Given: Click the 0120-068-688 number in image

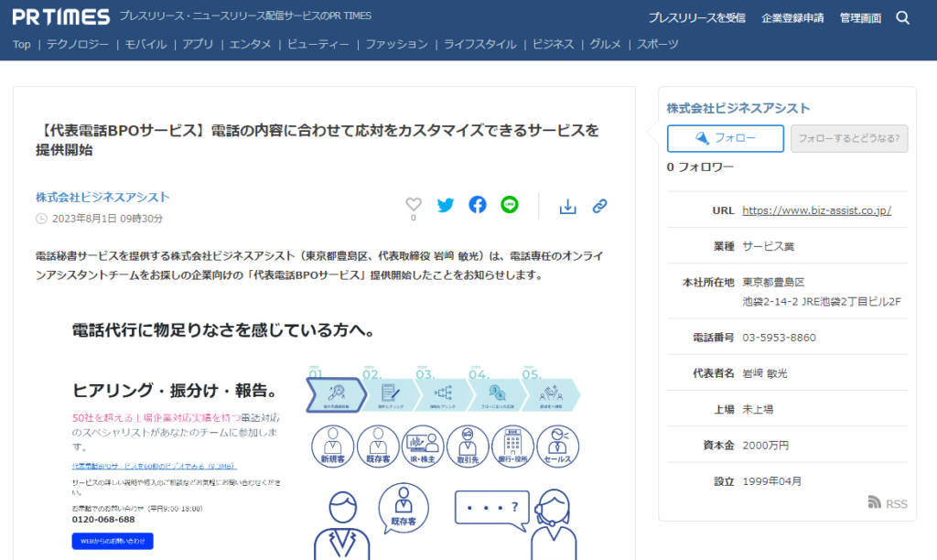Looking at the screenshot, I should pyautogui.click(x=103, y=520).
